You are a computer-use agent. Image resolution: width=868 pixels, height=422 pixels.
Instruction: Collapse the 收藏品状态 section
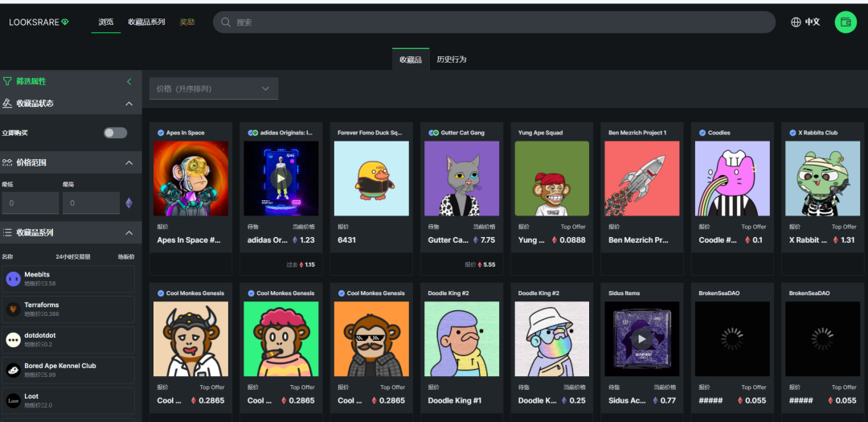[129, 104]
